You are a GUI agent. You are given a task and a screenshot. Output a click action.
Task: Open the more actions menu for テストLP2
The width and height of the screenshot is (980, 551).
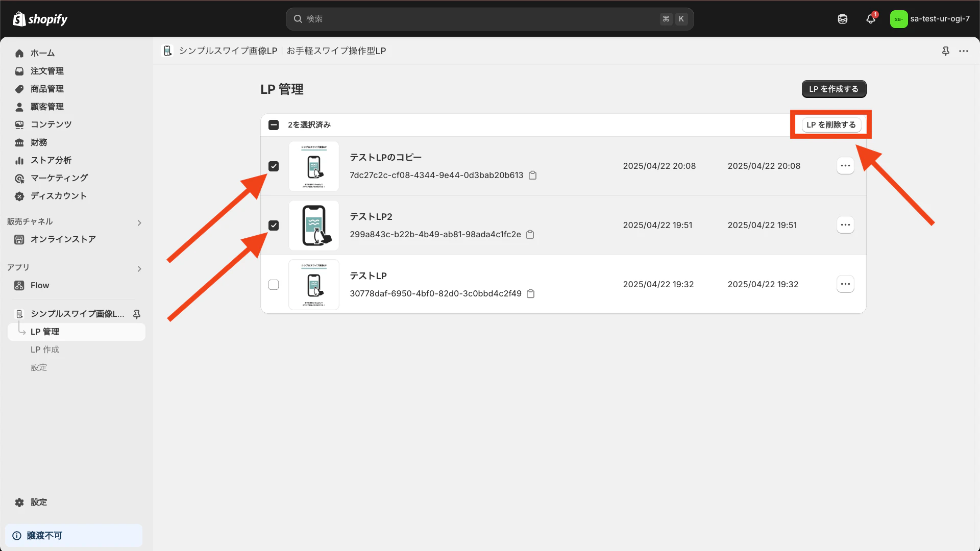(845, 225)
